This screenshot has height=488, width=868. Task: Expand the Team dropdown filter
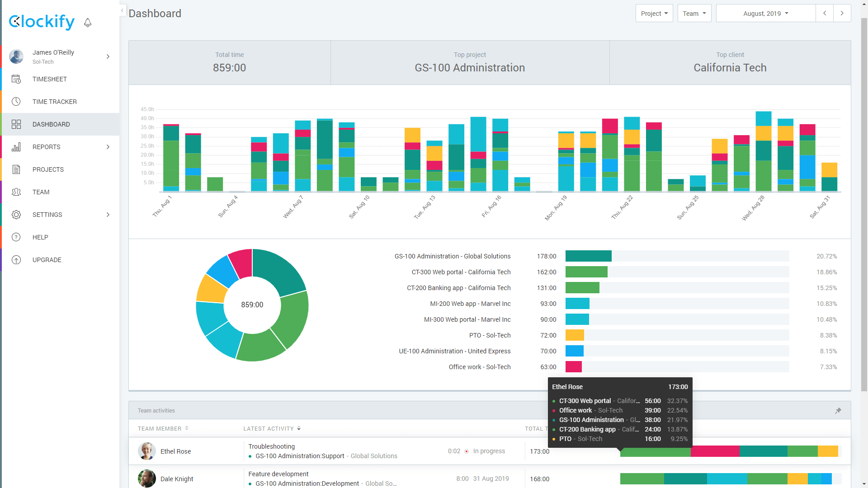click(694, 13)
